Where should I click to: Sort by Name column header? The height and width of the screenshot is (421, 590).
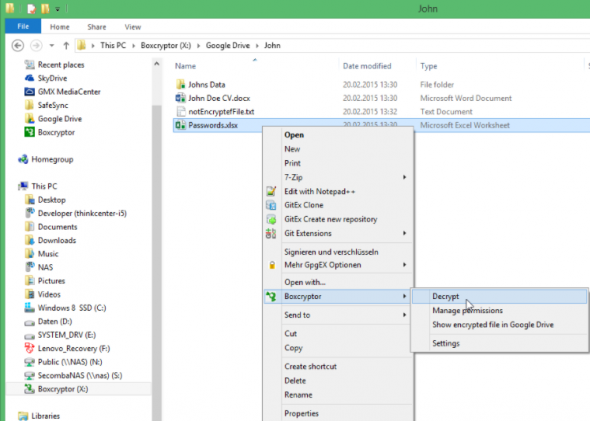185,66
